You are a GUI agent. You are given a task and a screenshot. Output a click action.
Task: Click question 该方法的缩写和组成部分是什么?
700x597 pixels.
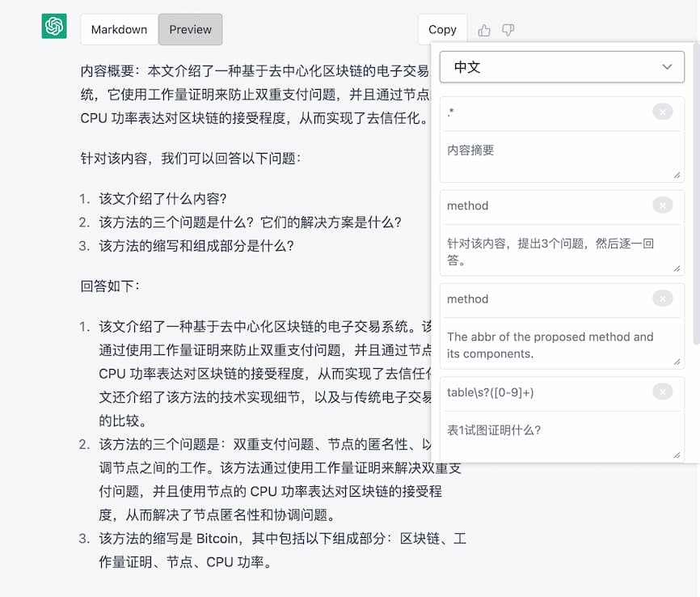(x=196, y=246)
